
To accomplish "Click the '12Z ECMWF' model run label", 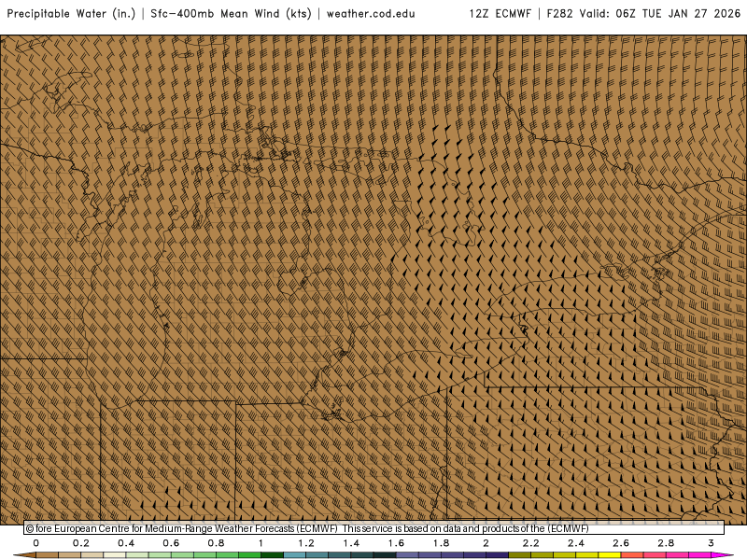I will tap(500, 13).
